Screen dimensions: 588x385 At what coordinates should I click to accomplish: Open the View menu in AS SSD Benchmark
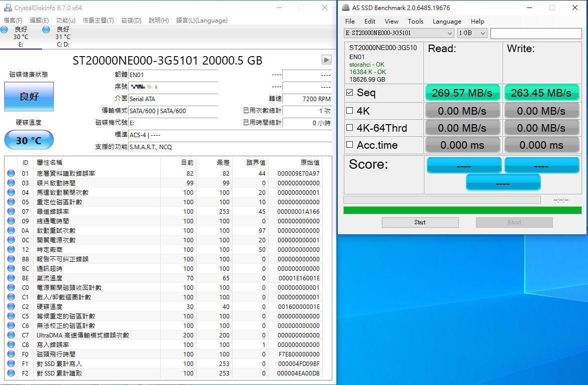[391, 22]
